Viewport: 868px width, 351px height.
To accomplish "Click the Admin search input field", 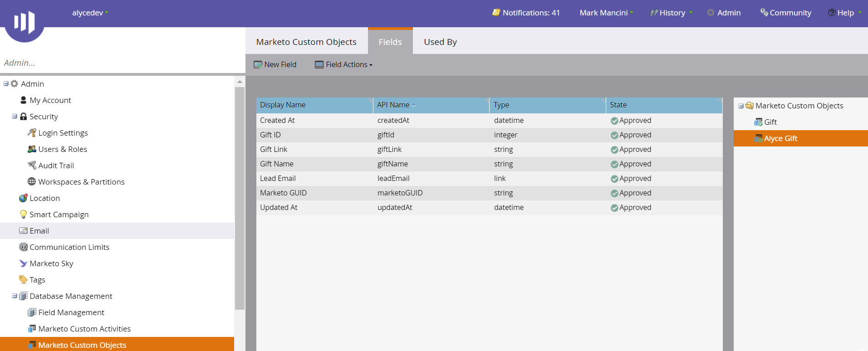I will click(x=123, y=63).
